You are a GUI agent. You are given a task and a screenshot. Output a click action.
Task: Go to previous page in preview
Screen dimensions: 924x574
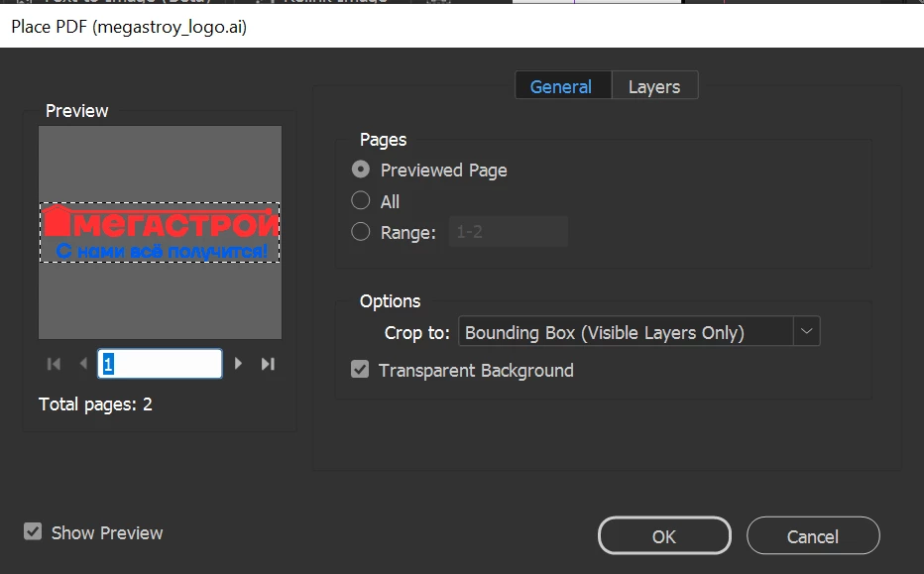[x=83, y=364]
